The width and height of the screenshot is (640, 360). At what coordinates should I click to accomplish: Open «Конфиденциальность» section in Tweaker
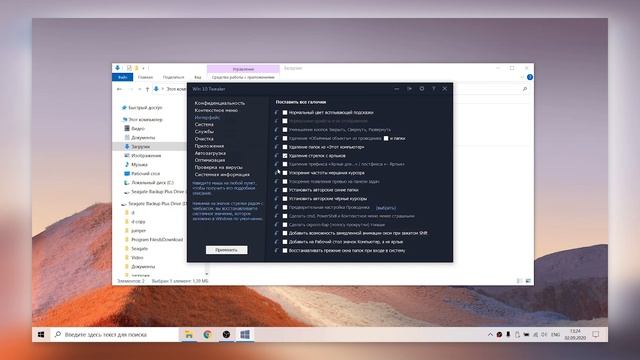click(220, 103)
